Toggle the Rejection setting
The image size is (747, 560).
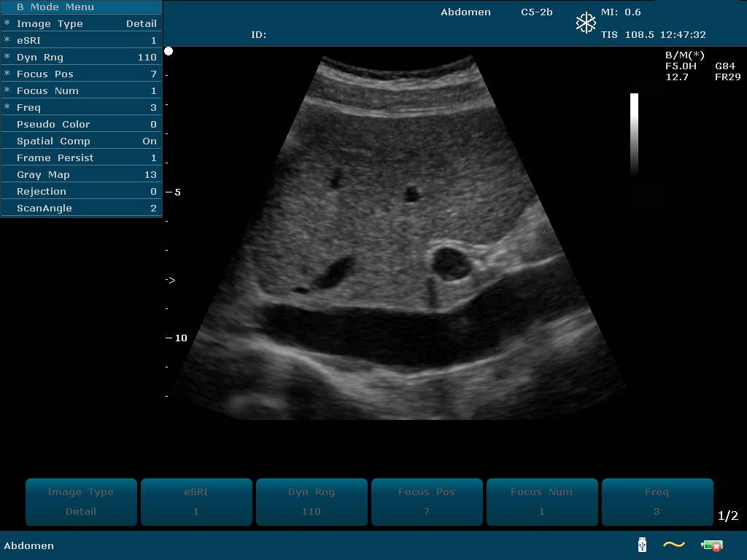coord(81,192)
